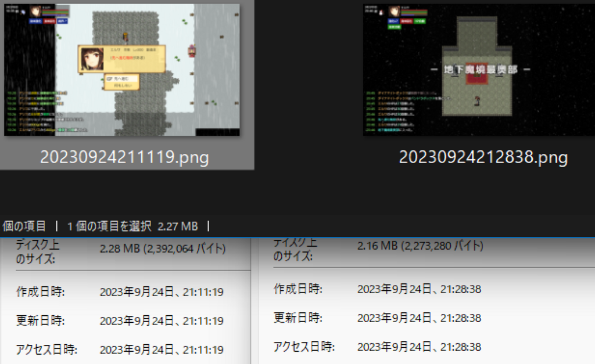Click the red status badge in the left thumbnail
This screenshot has width=595, height=364.
[x=50, y=21]
